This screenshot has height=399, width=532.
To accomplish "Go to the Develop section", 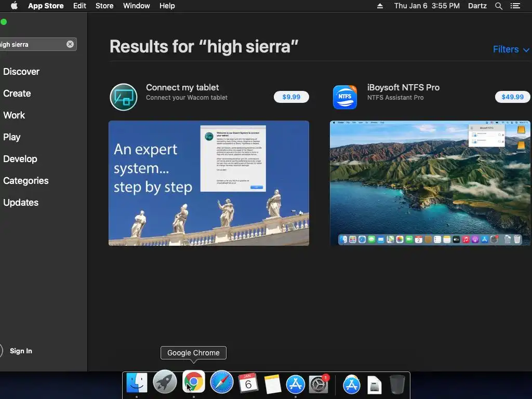I will pyautogui.click(x=20, y=159).
